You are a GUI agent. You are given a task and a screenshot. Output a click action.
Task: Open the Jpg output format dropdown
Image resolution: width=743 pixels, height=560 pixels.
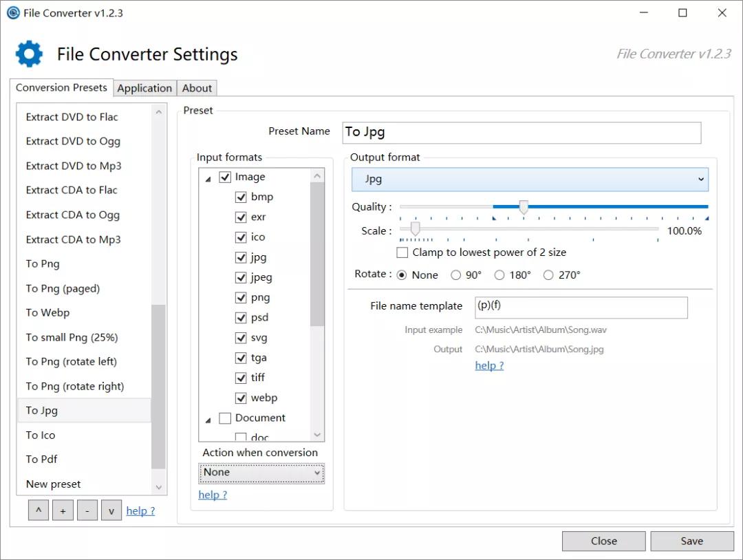530,180
